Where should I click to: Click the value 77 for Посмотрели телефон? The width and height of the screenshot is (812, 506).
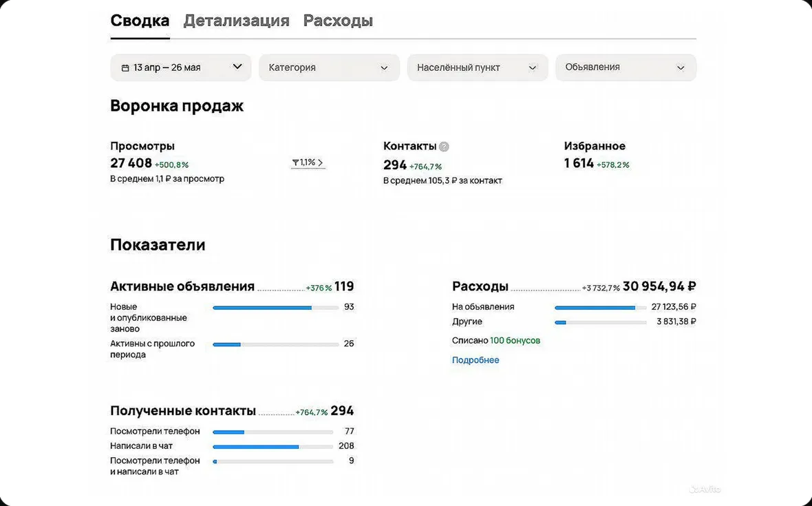click(350, 431)
